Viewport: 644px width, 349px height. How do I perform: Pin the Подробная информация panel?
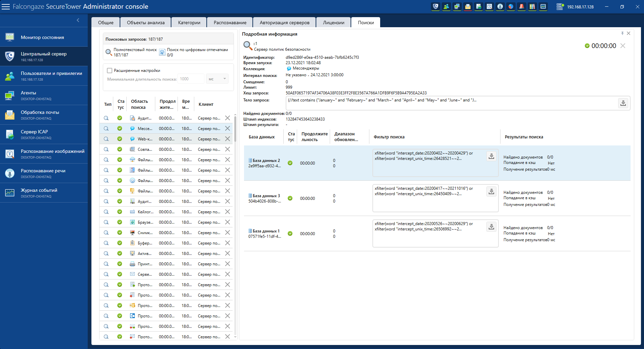622,33
